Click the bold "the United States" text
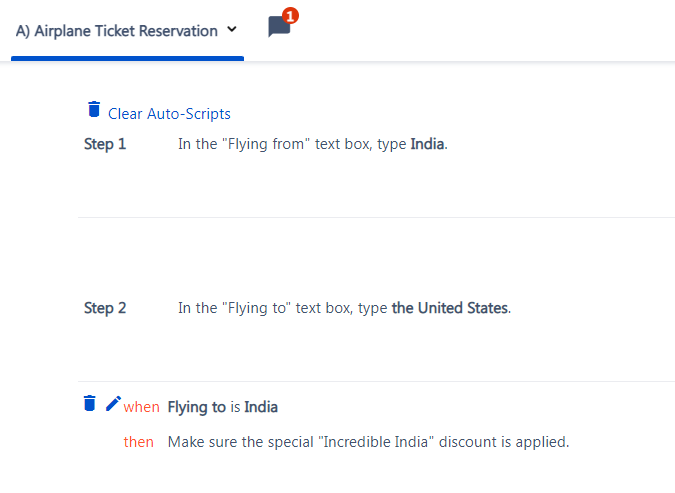675x493 pixels. click(450, 308)
